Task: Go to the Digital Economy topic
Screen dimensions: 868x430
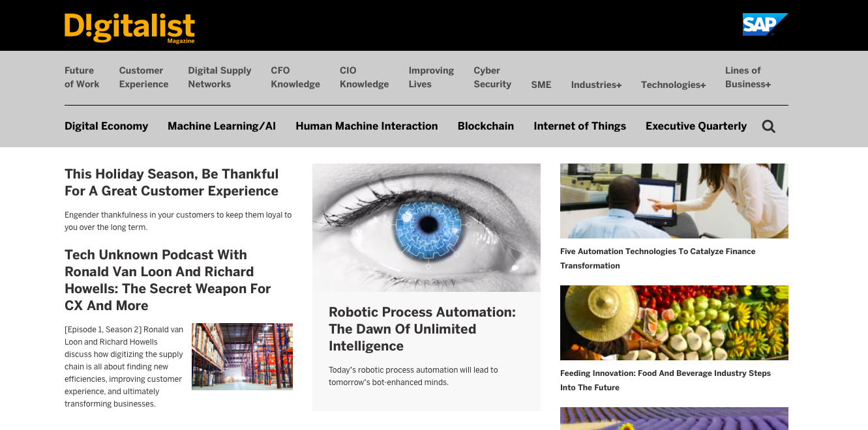Action: [x=106, y=126]
